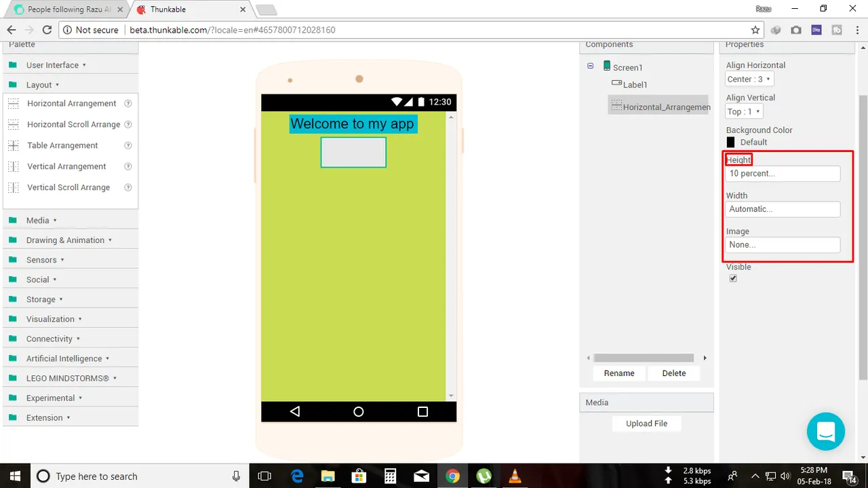Tap the phone preview recent apps square
868x488 pixels.
423,412
